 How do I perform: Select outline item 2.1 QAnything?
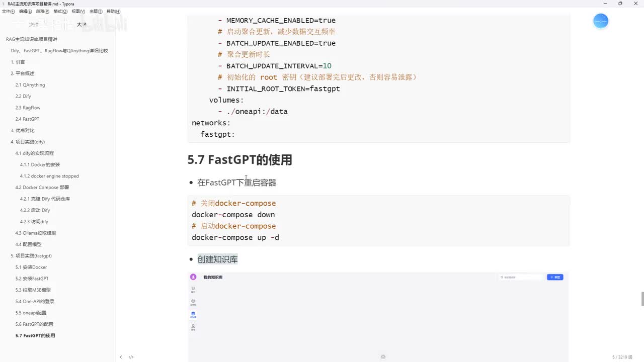(30, 85)
